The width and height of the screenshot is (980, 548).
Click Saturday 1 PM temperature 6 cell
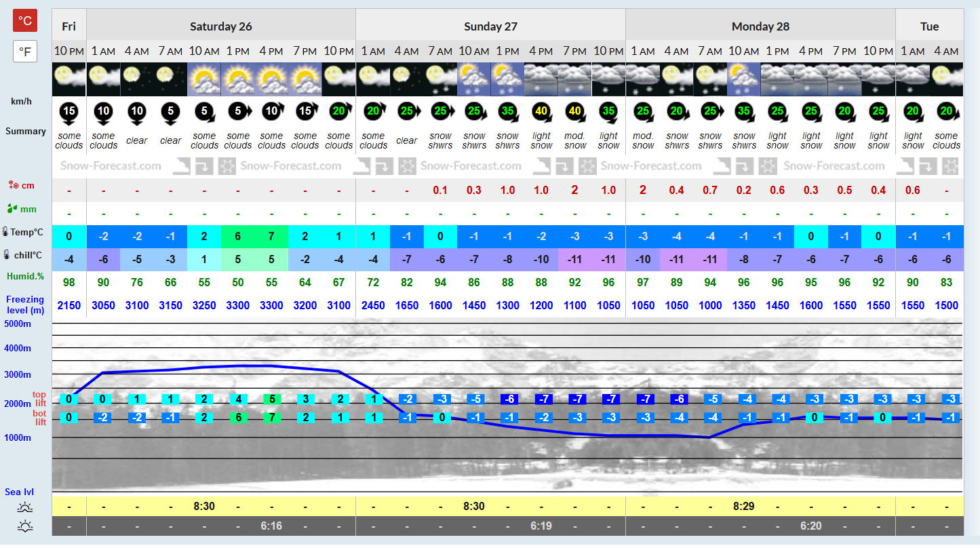238,236
